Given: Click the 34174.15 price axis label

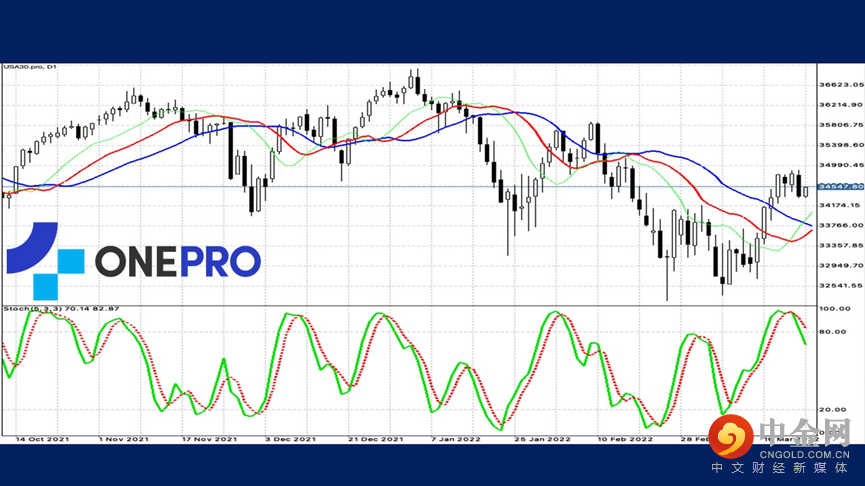Looking at the screenshot, I should 841,205.
